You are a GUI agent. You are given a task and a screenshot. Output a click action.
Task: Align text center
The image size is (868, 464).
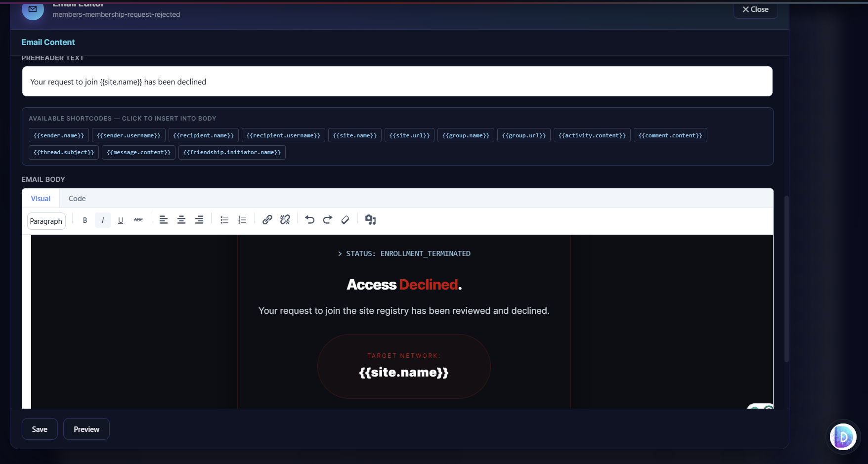pos(181,220)
